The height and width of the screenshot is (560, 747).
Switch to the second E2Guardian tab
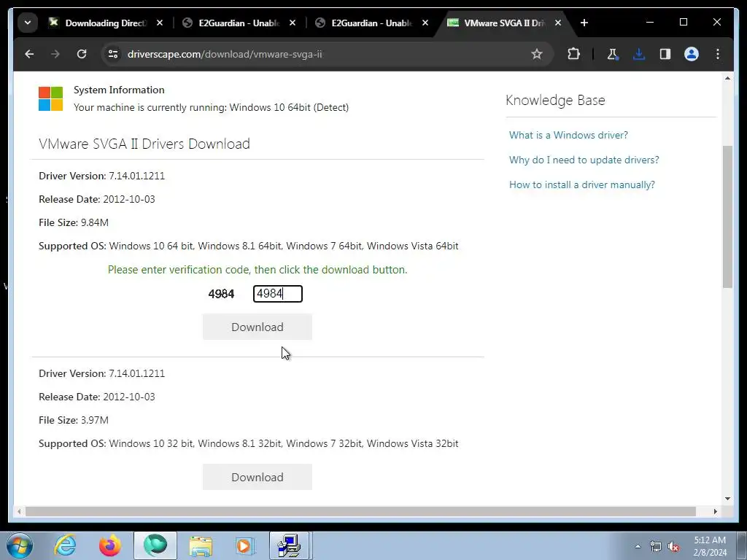tap(365, 23)
